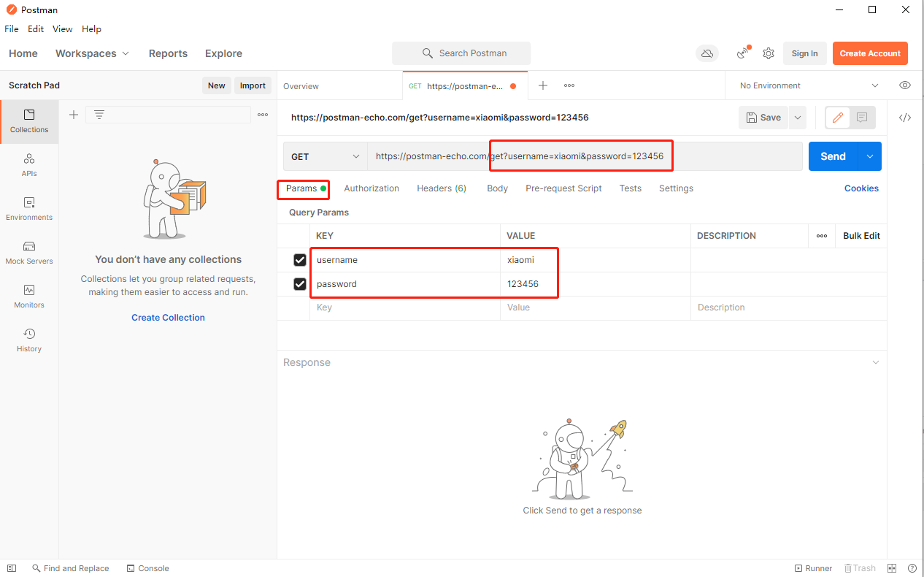Click the Import button
The height and width of the screenshot is (577, 924).
tap(253, 85)
